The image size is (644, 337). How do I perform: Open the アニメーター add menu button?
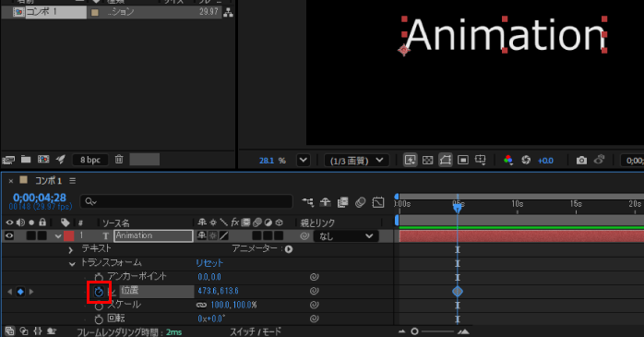[x=289, y=249]
